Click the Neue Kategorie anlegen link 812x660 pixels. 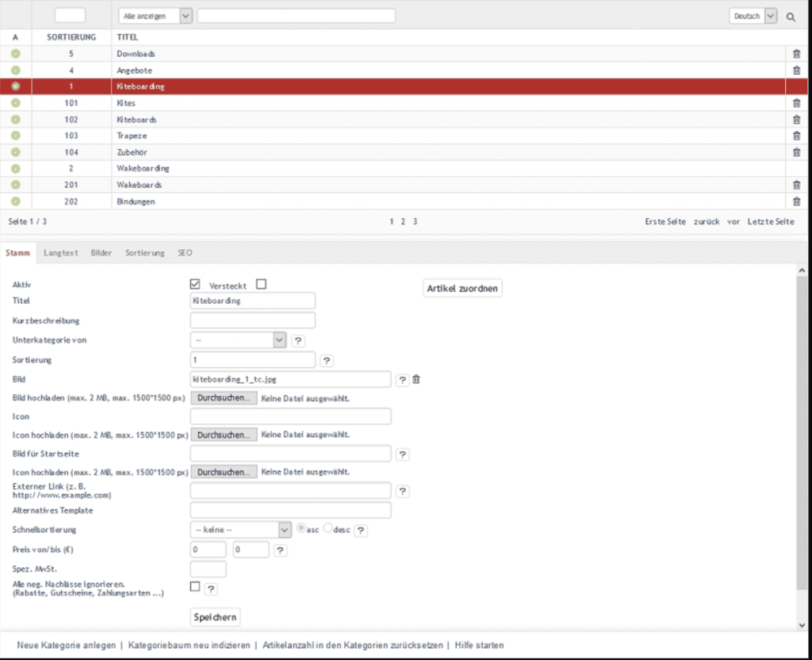[65, 645]
